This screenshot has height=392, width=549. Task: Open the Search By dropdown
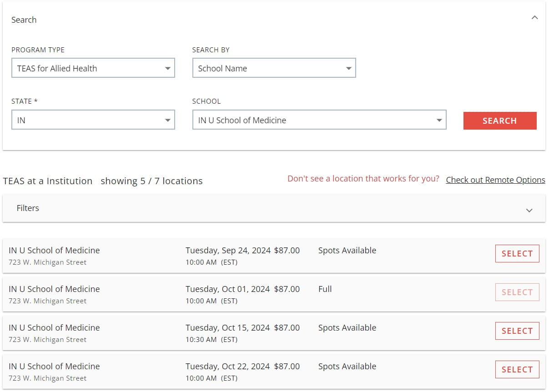(x=274, y=68)
